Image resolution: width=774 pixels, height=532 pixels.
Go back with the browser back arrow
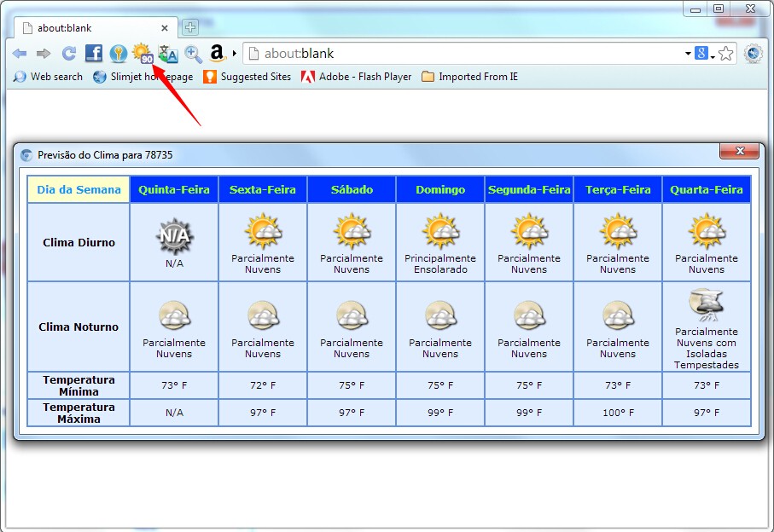(20, 53)
